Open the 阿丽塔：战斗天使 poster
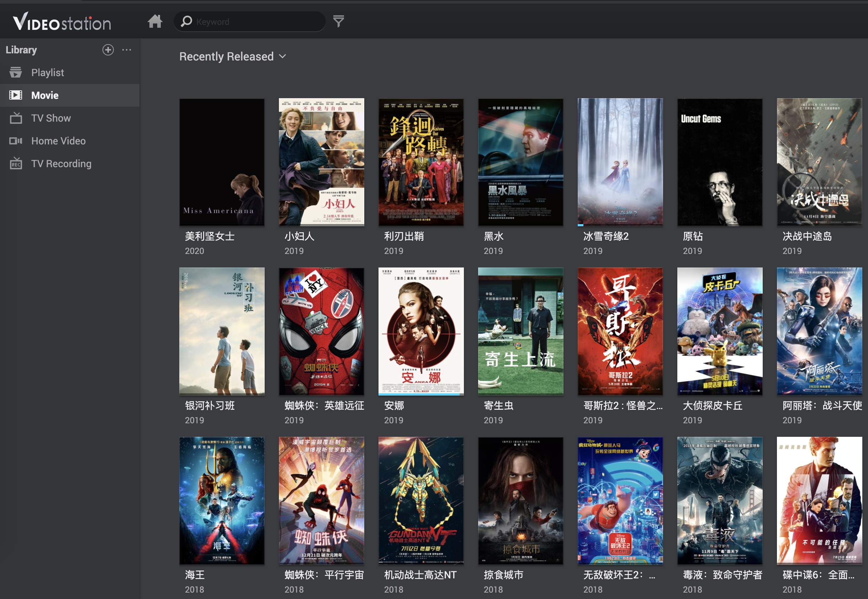868x599 pixels. click(819, 332)
